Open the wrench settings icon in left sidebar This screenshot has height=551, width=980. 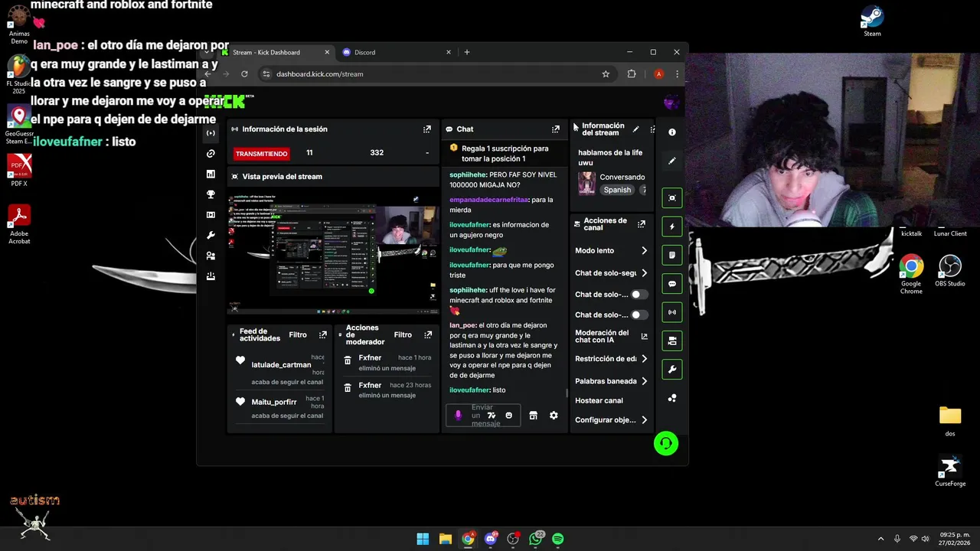pyautogui.click(x=211, y=236)
